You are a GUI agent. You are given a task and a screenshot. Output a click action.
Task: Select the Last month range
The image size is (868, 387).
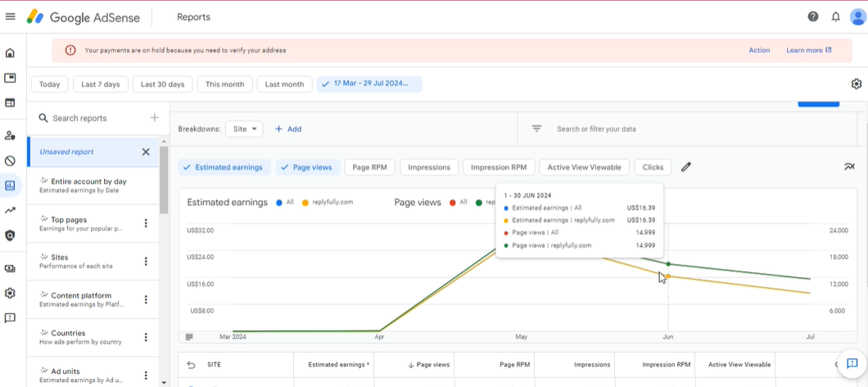click(x=284, y=84)
